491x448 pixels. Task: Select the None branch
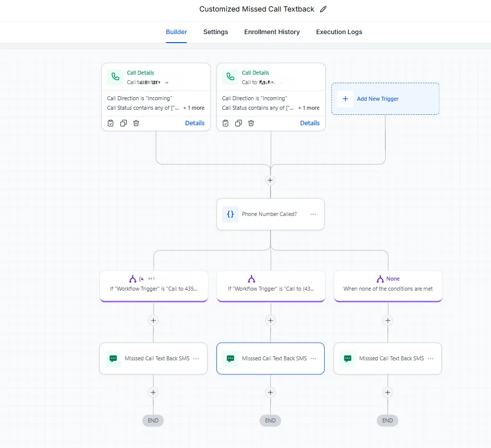[388, 286]
